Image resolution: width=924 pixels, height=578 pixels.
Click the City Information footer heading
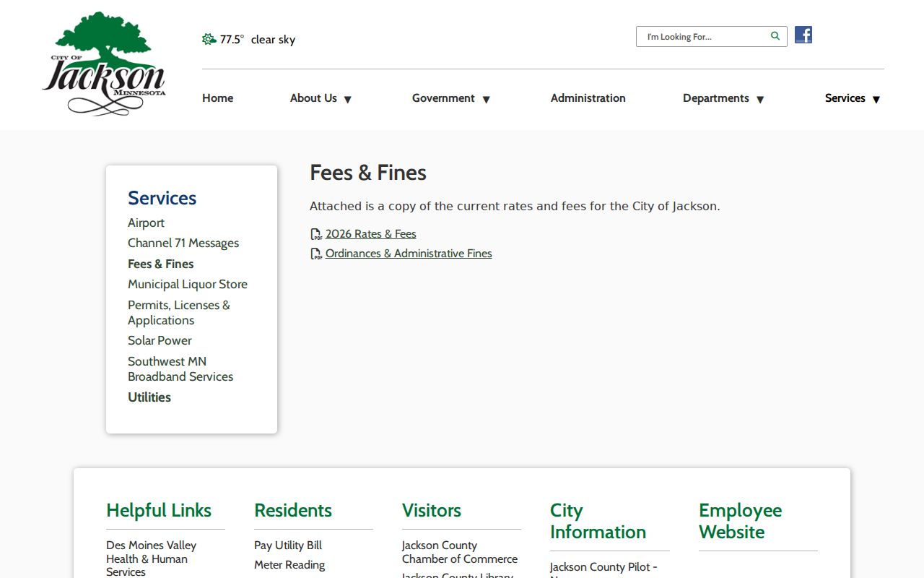(x=598, y=521)
